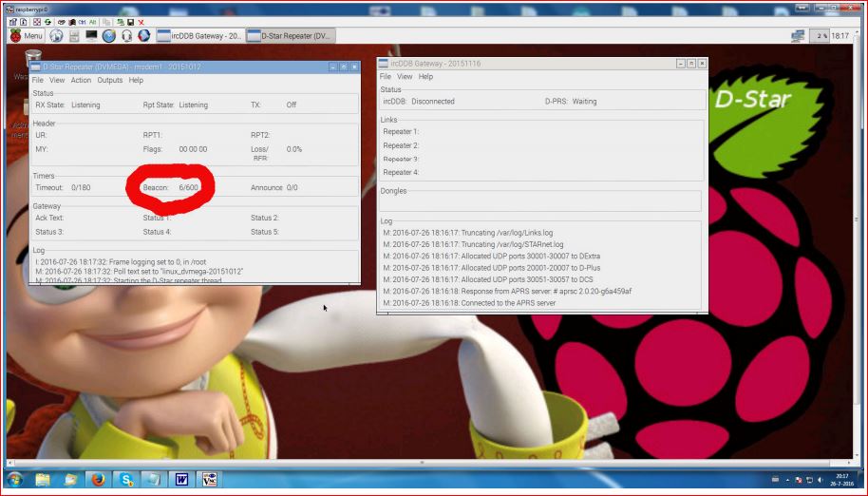868x496 pixels.
Task: Launch the web browser globe icon in Pi panel
Action: pos(56,36)
